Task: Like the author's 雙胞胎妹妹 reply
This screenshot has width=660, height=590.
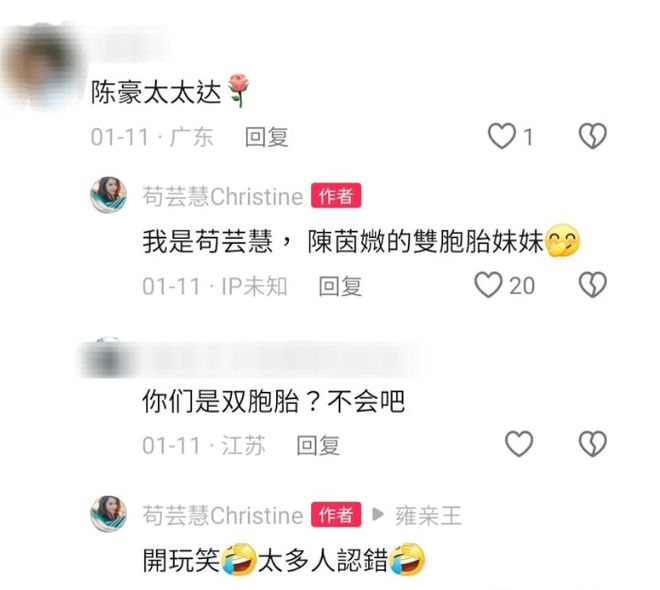Action: click(488, 285)
